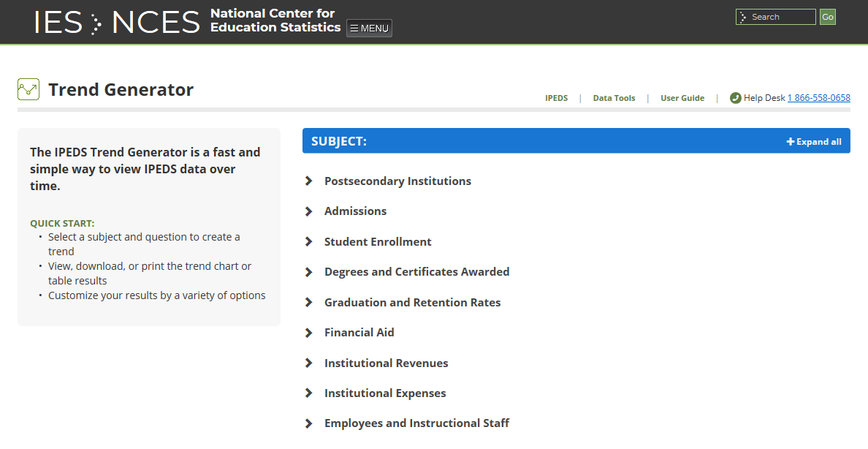Image resolution: width=868 pixels, height=449 pixels.
Task: Click the Trend Generator chart icon
Action: (x=28, y=89)
